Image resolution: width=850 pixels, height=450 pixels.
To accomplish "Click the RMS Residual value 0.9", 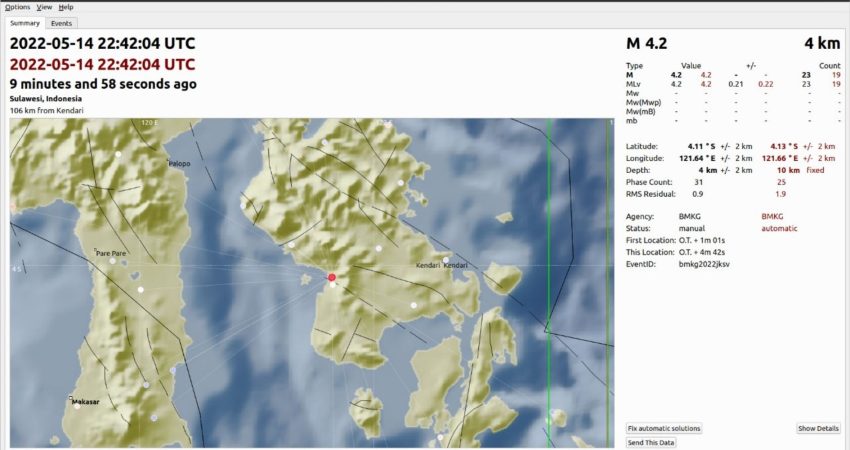I will [x=698, y=194].
